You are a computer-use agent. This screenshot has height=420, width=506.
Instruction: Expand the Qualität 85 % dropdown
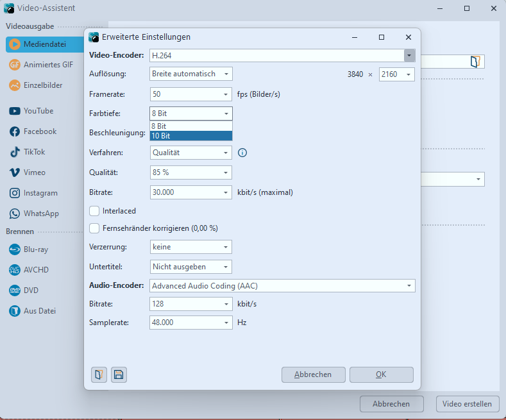coord(226,172)
